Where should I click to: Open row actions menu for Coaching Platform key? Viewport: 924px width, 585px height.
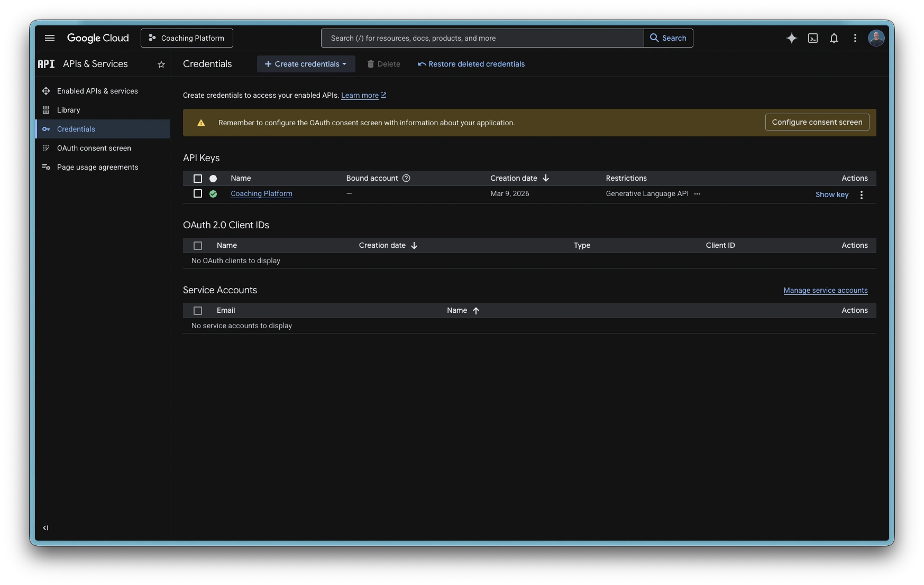(862, 195)
